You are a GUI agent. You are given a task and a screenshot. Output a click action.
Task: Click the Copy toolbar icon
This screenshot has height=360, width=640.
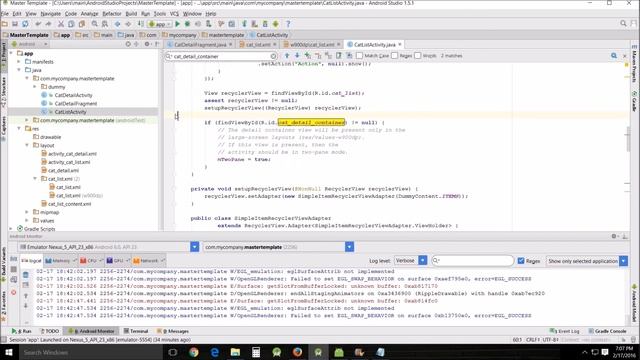pos(71,24)
